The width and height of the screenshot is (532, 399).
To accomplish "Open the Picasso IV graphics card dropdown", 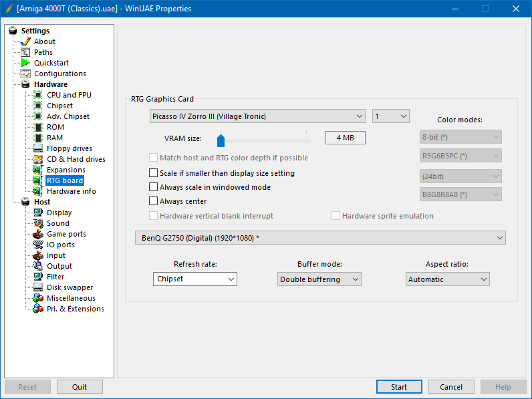I will point(257,116).
